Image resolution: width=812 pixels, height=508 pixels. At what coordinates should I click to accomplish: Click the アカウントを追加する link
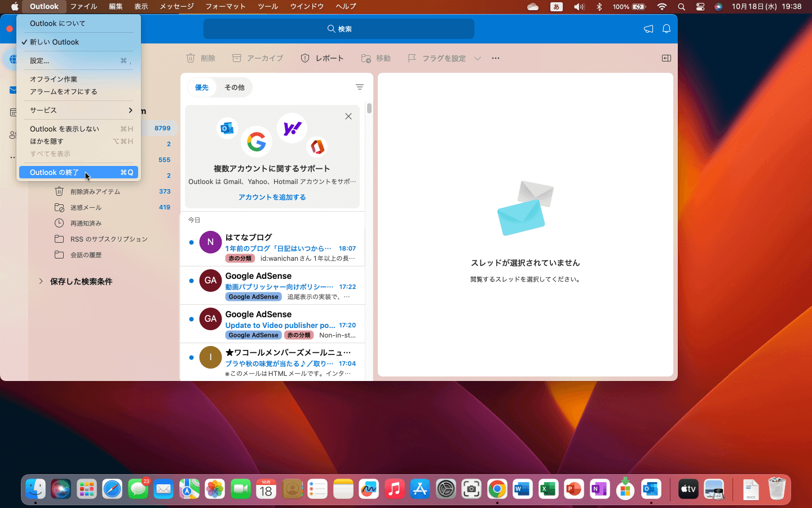(x=272, y=197)
